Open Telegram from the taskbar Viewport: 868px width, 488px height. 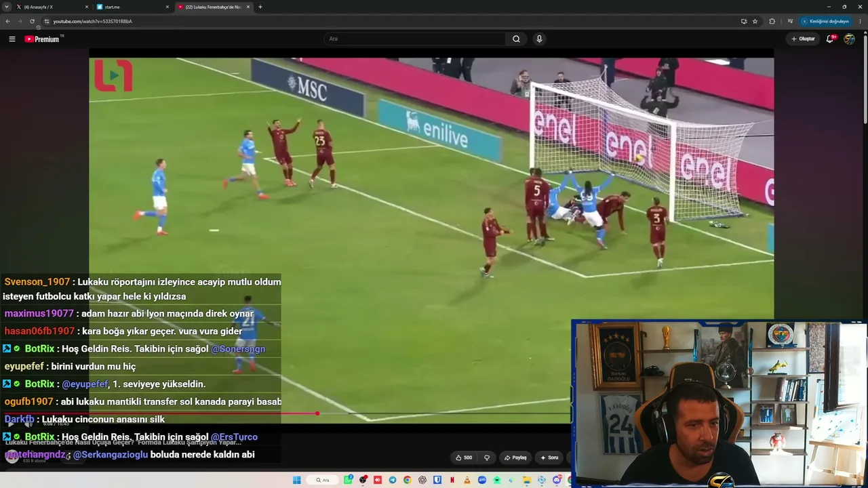point(393,480)
